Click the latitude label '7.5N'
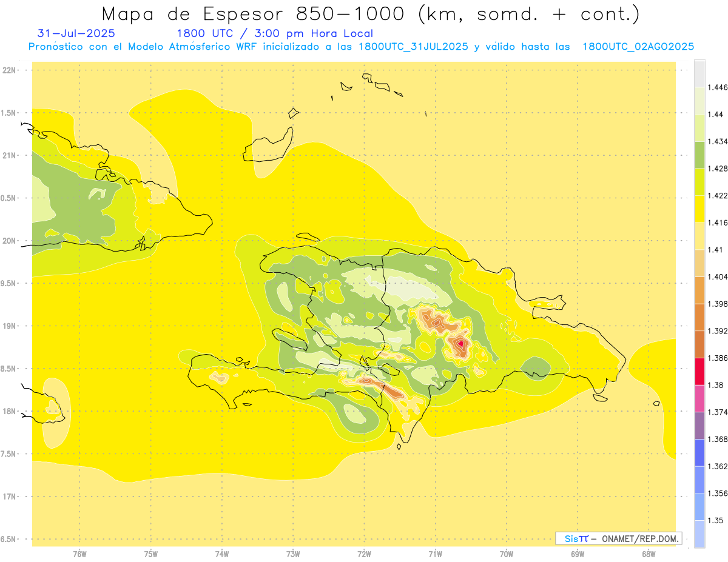The width and height of the screenshot is (728, 562). [8, 454]
